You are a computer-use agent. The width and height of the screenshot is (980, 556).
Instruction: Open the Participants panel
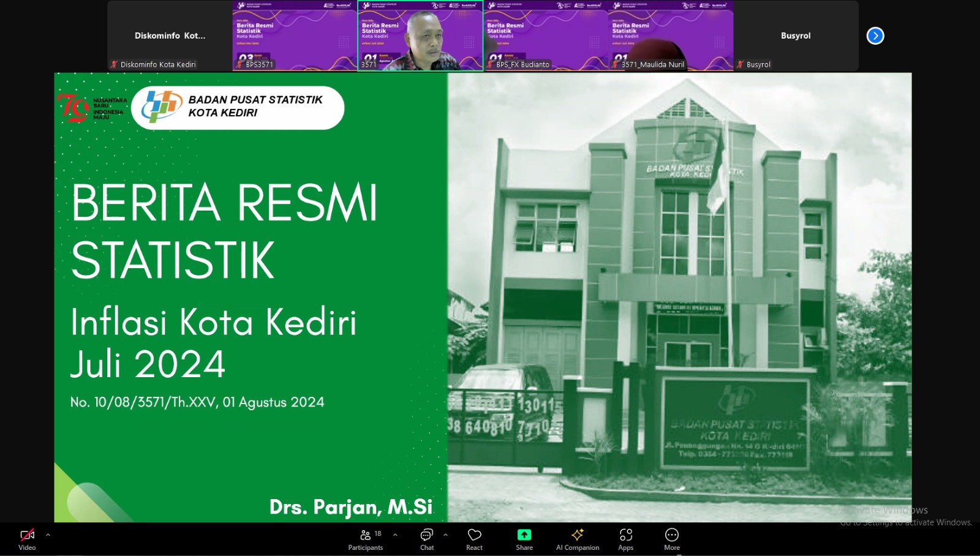point(366,539)
